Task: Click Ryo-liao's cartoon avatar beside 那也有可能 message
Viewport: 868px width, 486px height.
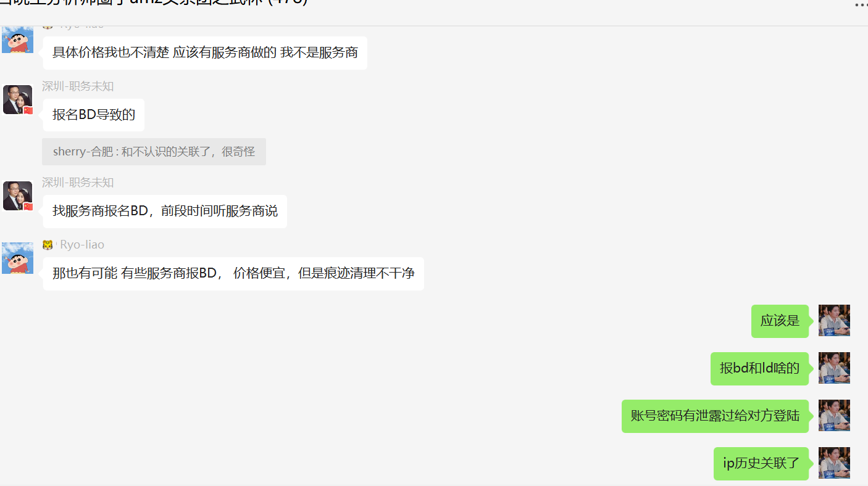Action: [x=18, y=258]
